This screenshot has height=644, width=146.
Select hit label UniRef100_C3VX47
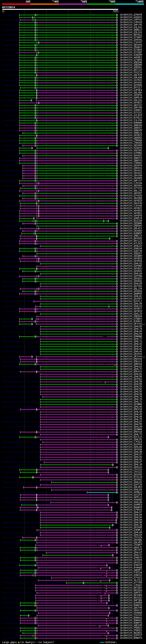click(131, 42)
